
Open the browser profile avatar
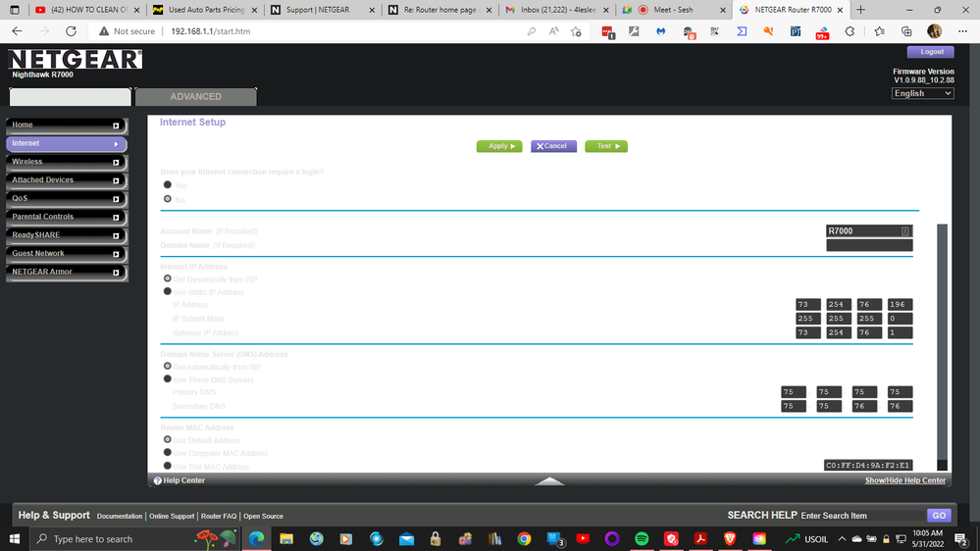[x=934, y=31]
